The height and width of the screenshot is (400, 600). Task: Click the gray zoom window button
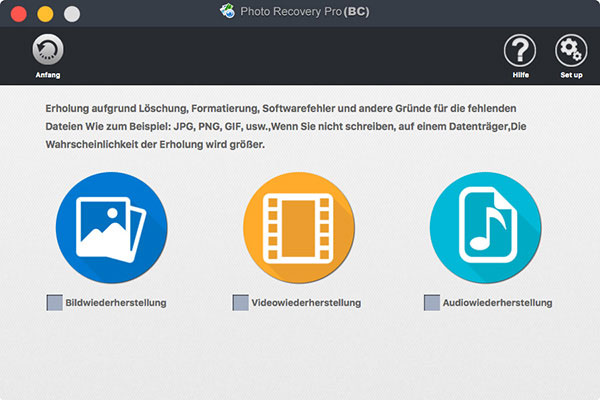pos(72,14)
